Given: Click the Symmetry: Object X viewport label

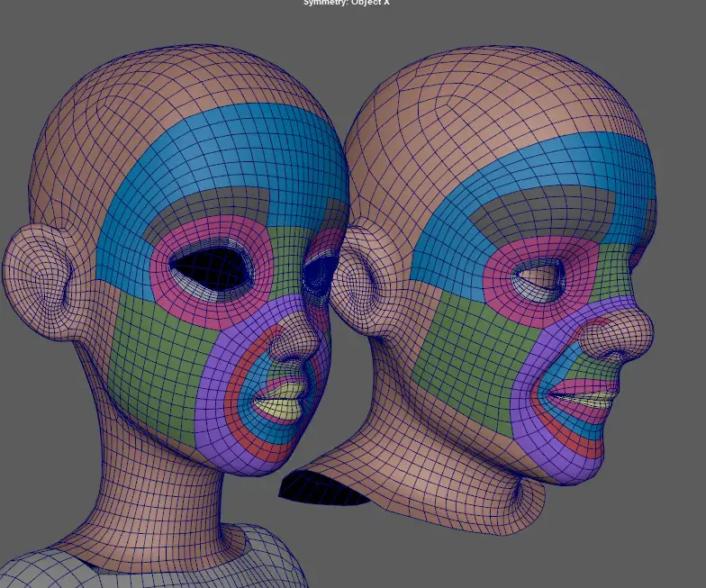Looking at the screenshot, I should tap(347, 3).
